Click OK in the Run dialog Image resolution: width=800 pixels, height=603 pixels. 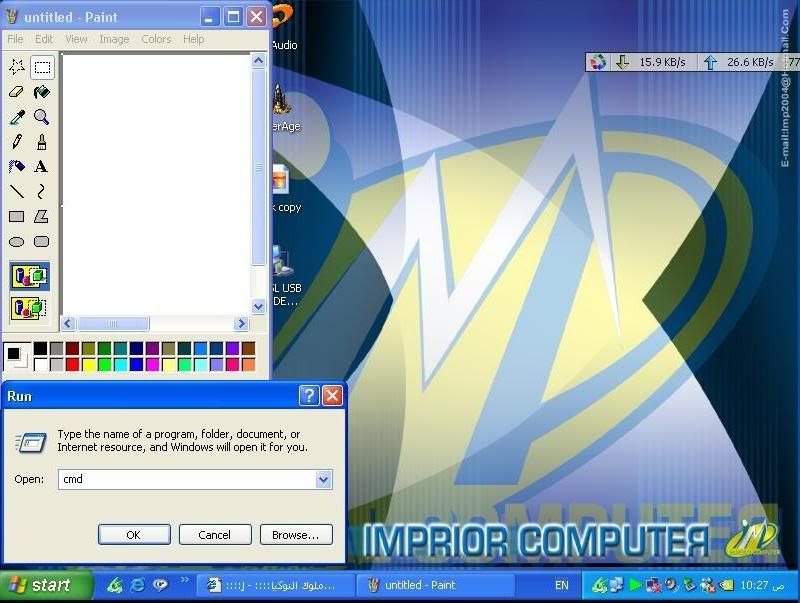point(133,535)
